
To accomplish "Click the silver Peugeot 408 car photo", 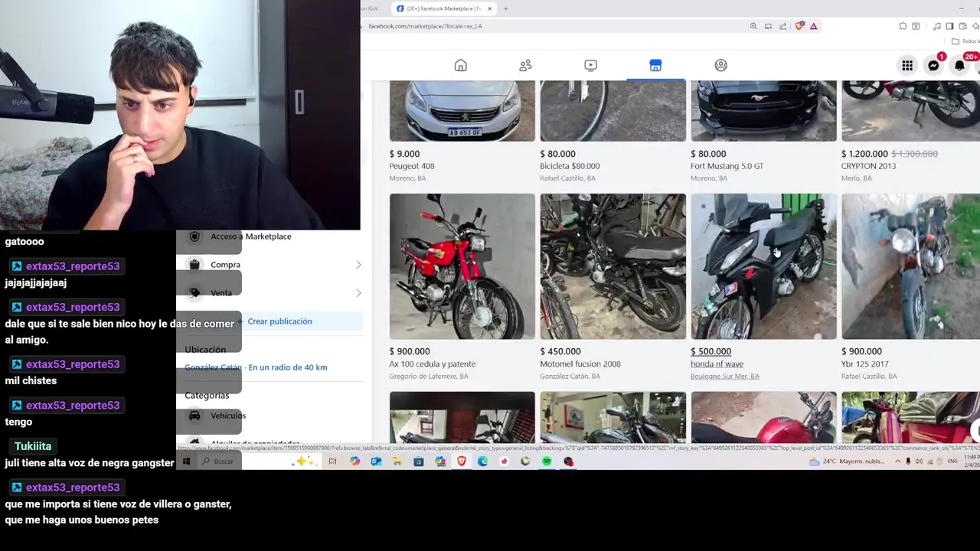I will point(462,111).
